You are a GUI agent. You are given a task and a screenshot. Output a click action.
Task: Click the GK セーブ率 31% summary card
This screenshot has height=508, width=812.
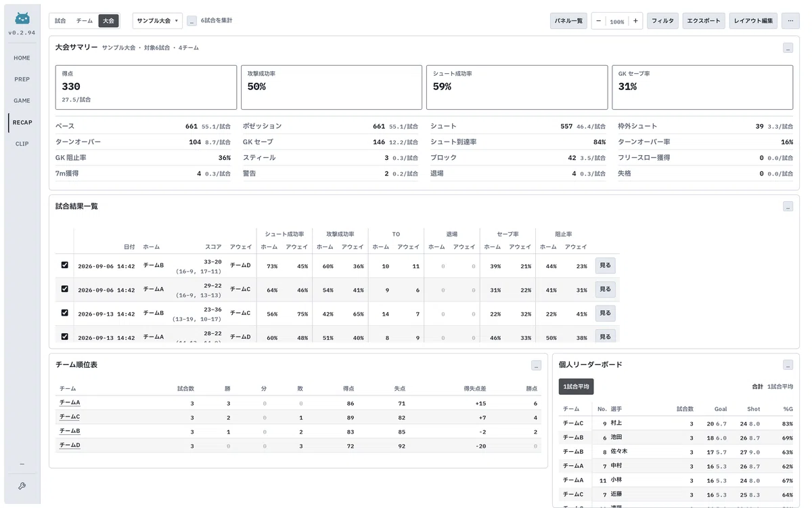coord(702,87)
